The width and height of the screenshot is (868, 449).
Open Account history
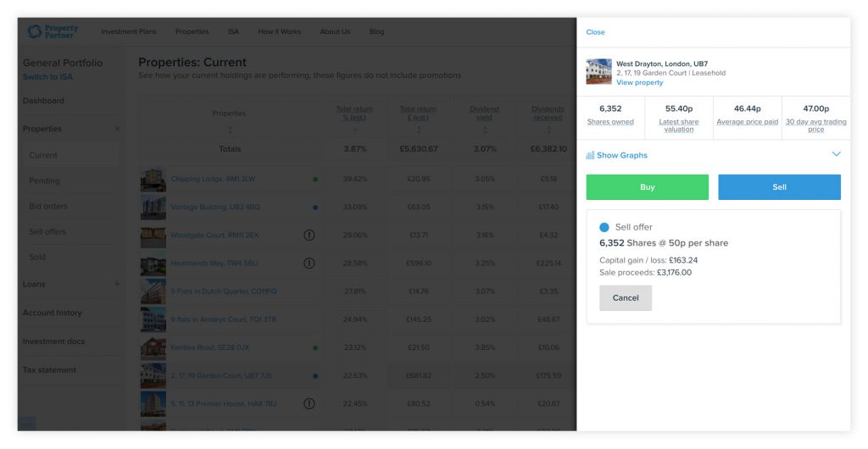[52, 313]
